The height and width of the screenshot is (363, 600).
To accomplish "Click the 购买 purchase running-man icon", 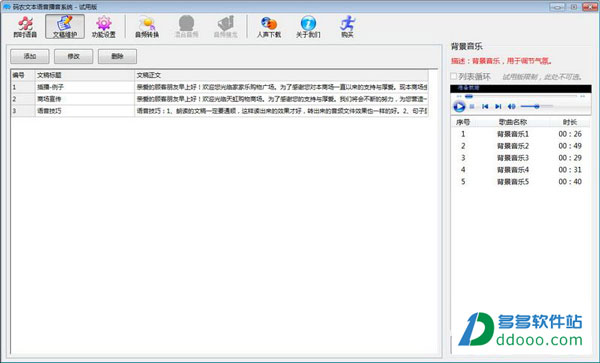I will coord(347,27).
